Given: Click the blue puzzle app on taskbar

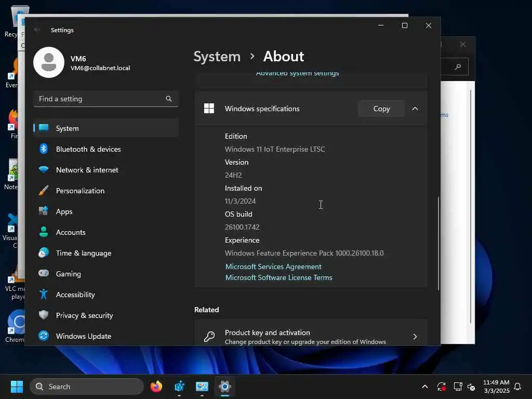Looking at the screenshot, I should (x=179, y=387).
